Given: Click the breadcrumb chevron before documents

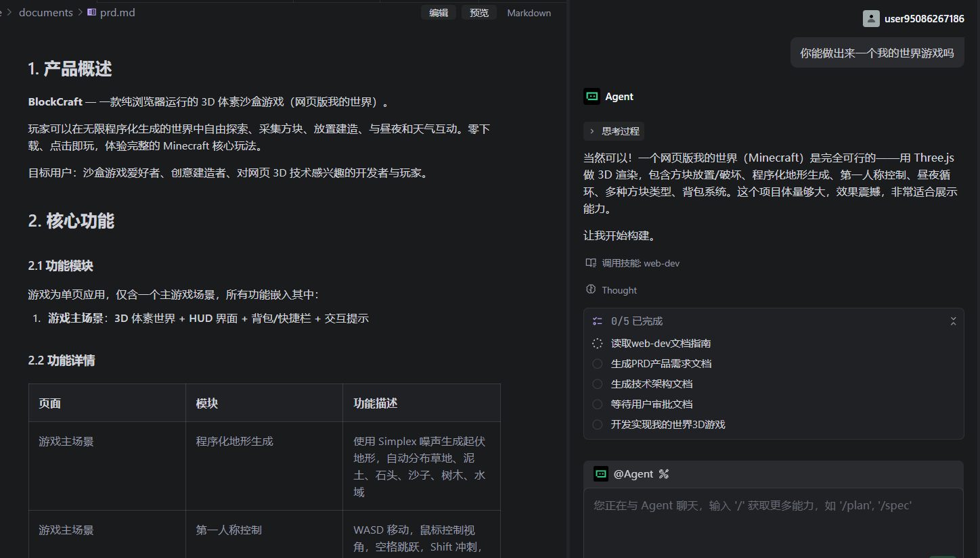Looking at the screenshot, I should tap(9, 12).
